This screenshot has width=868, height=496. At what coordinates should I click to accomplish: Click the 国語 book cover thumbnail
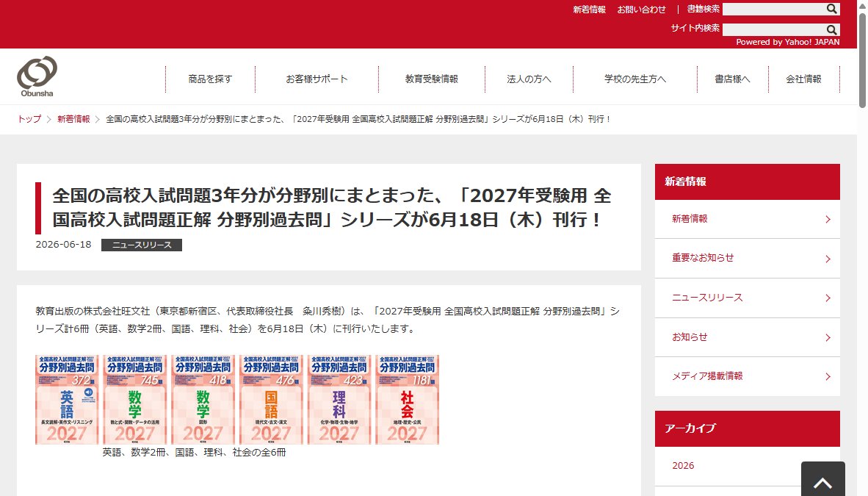tap(271, 400)
